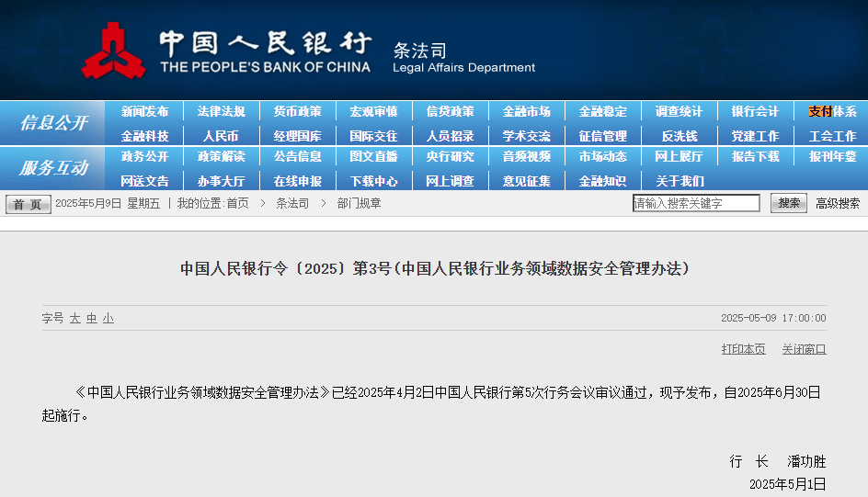Open the 反洗钱 section
The image size is (868, 497).
(x=680, y=136)
